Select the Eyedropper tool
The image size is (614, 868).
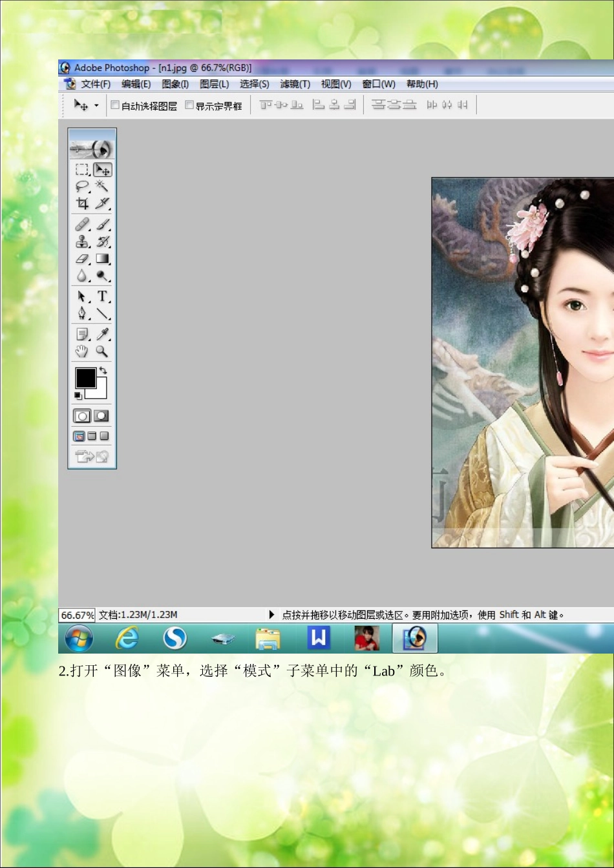pos(102,335)
